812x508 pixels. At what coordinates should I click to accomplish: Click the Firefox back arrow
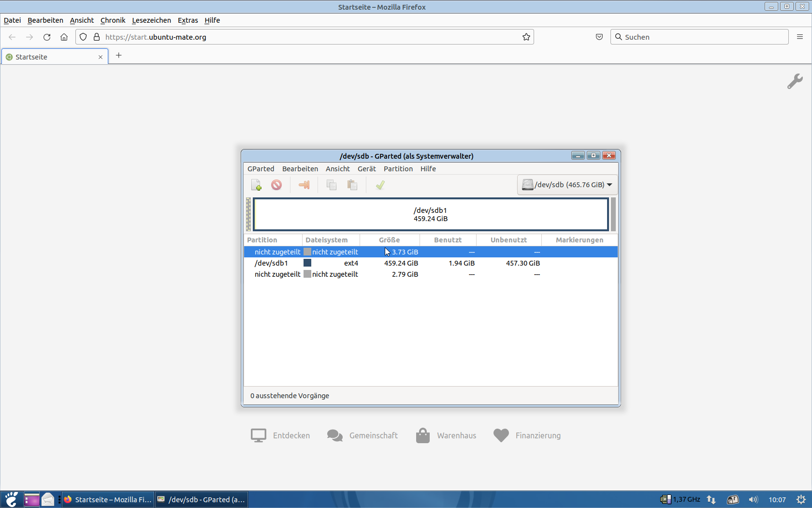click(12, 37)
